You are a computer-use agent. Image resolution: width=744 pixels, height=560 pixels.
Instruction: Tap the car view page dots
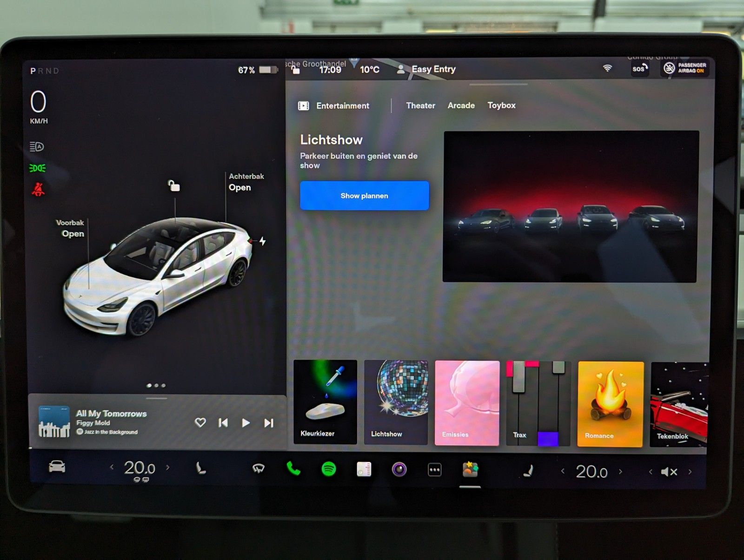[x=156, y=385]
